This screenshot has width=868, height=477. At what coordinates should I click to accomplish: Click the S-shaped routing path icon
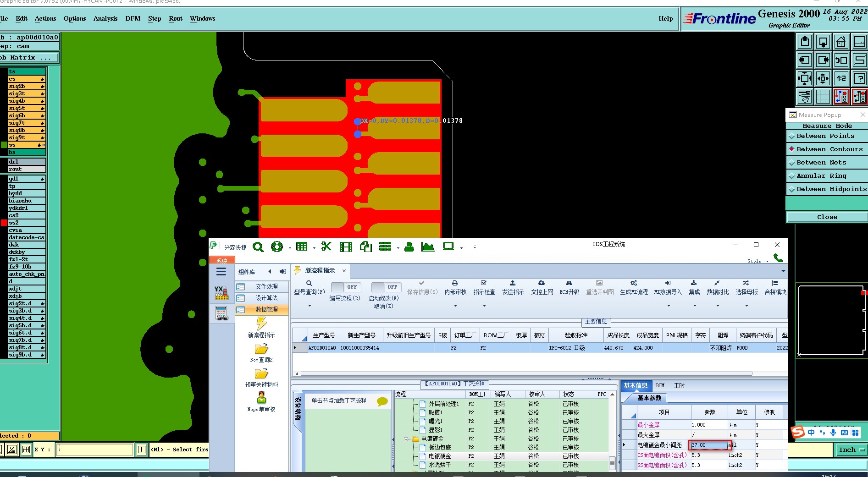pos(860,60)
